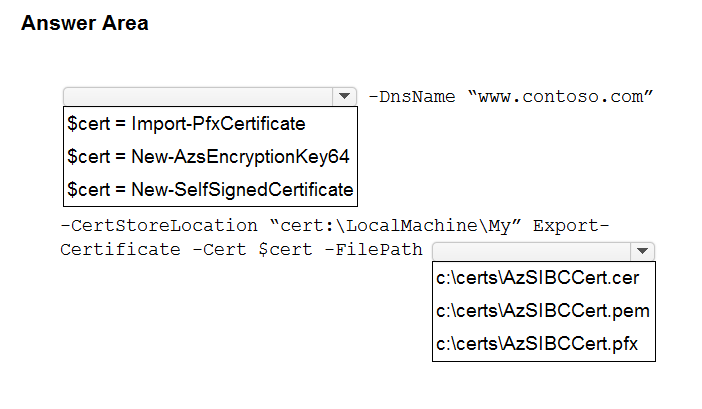Choose c:\certs\AzSIBCCert.pem file path
The width and height of the screenshot is (702, 409).
pos(543,311)
